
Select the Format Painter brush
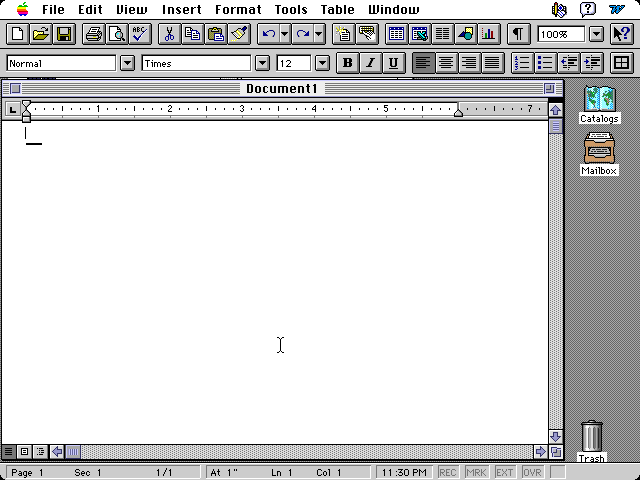click(x=239, y=34)
